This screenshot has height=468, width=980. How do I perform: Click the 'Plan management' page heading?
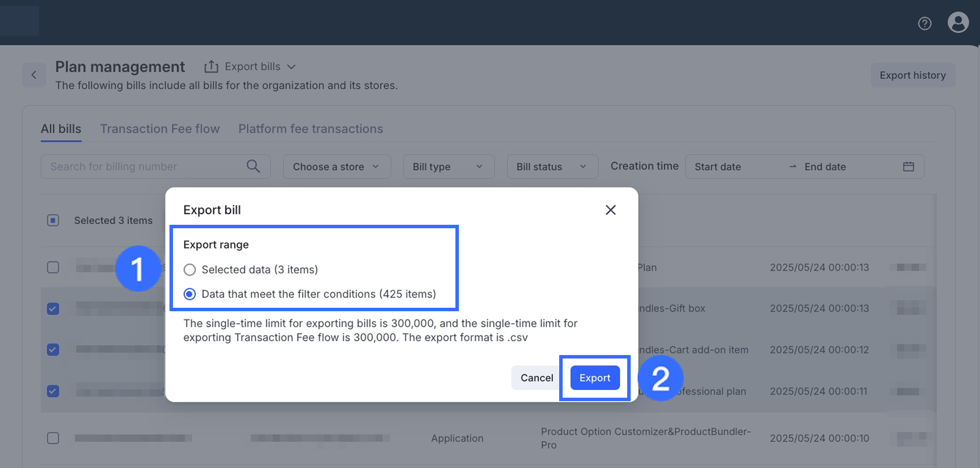[x=120, y=67]
